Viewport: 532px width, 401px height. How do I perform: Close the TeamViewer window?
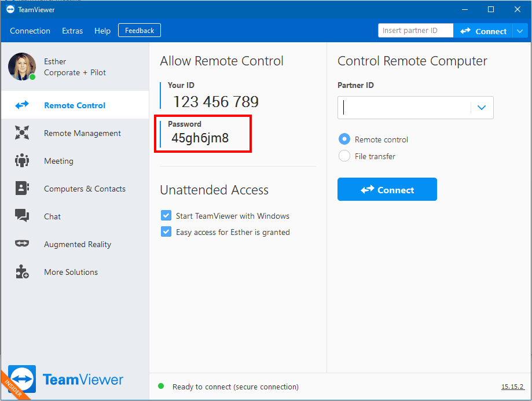(x=517, y=9)
